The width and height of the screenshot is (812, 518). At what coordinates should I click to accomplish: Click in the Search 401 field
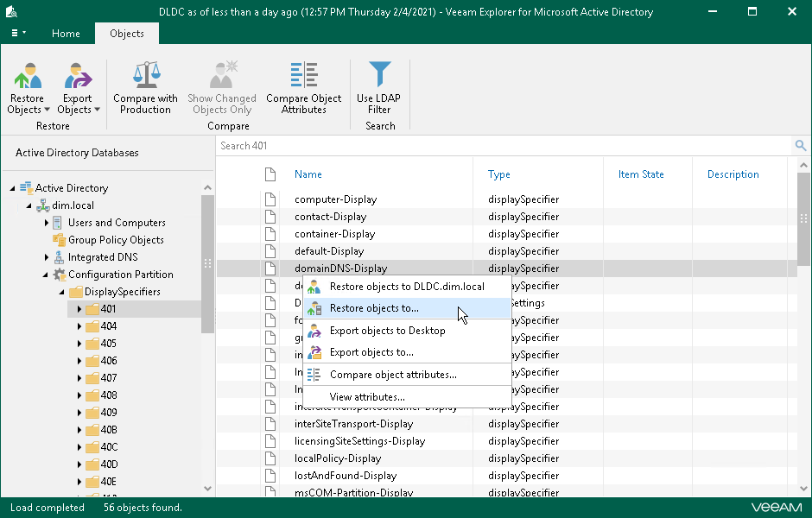[x=501, y=146]
